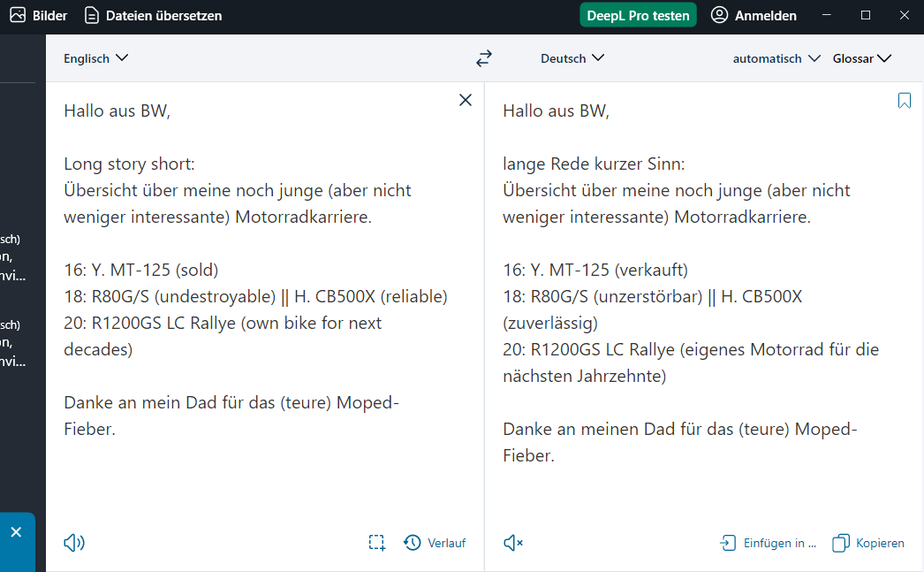Open the Bilder translation tab
The width and height of the screenshot is (924, 572).
[x=39, y=15]
